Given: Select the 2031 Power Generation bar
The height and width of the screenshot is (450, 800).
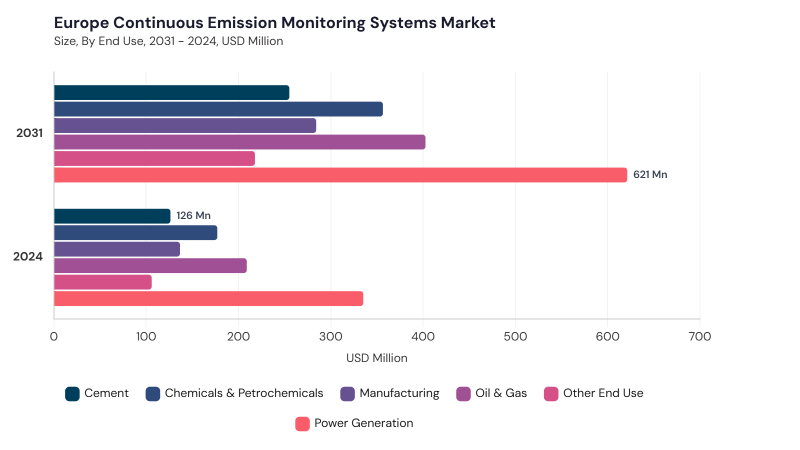Looking at the screenshot, I should [x=340, y=175].
